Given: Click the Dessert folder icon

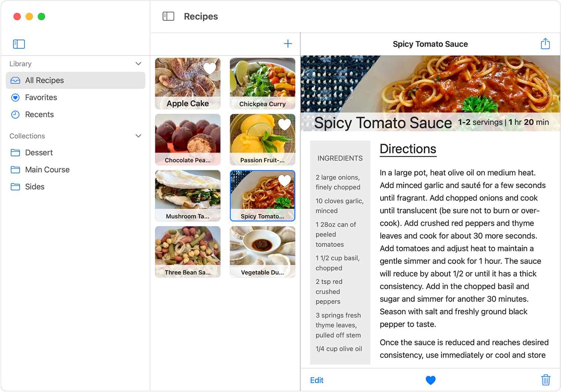Looking at the screenshot, I should click(x=15, y=152).
